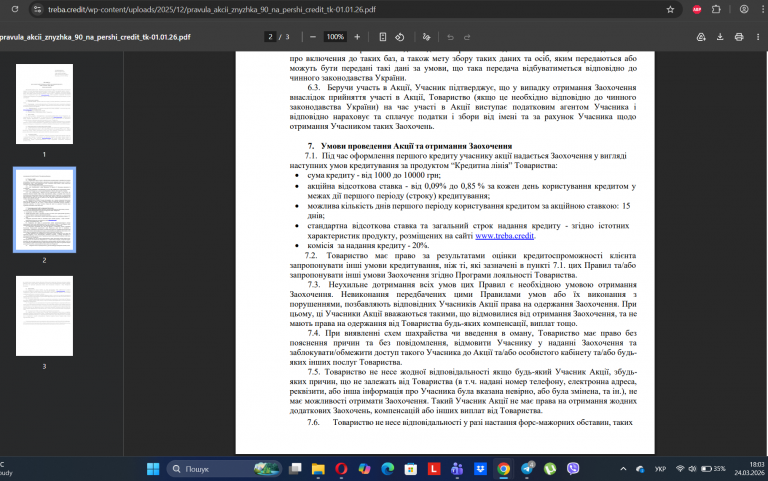This screenshot has height=481, width=768.
Task: Rotate the PDF counterclockwise
Action: coord(400,37)
